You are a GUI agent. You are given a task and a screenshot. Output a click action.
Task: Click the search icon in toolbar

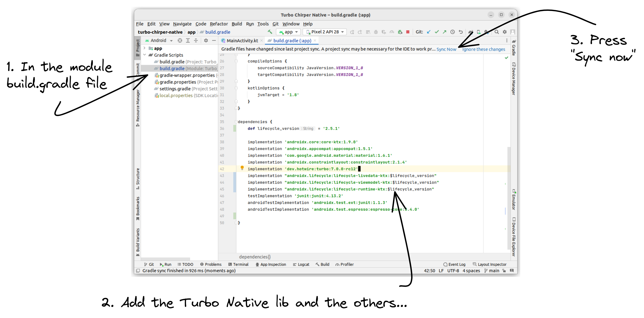497,32
